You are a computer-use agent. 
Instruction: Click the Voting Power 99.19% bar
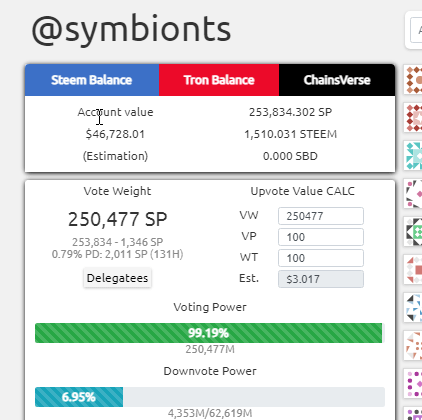click(209, 333)
